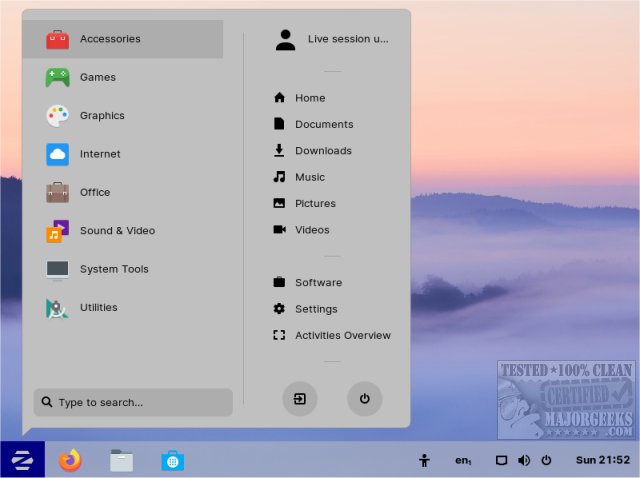Open the Games category
This screenshot has height=478, width=640.
click(x=123, y=77)
